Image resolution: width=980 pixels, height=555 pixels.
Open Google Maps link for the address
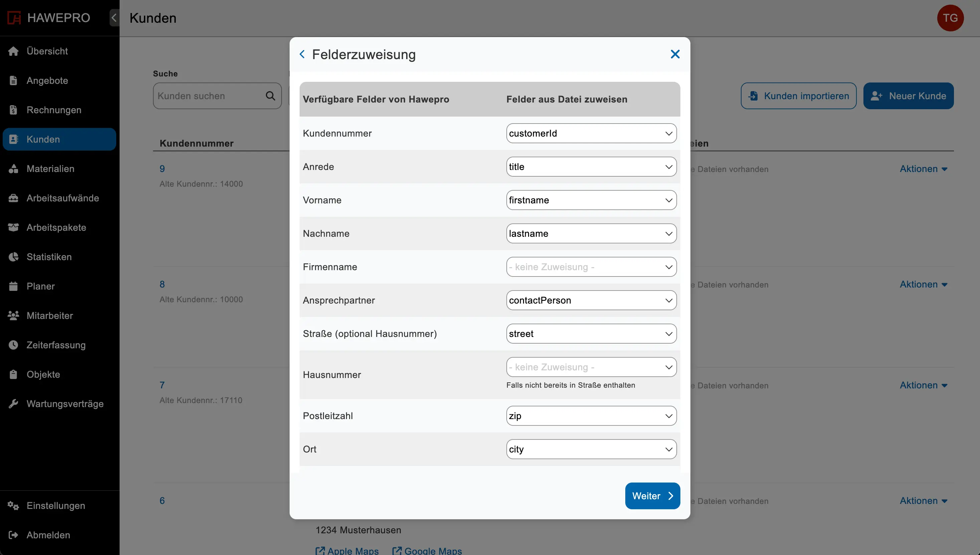[427, 550]
